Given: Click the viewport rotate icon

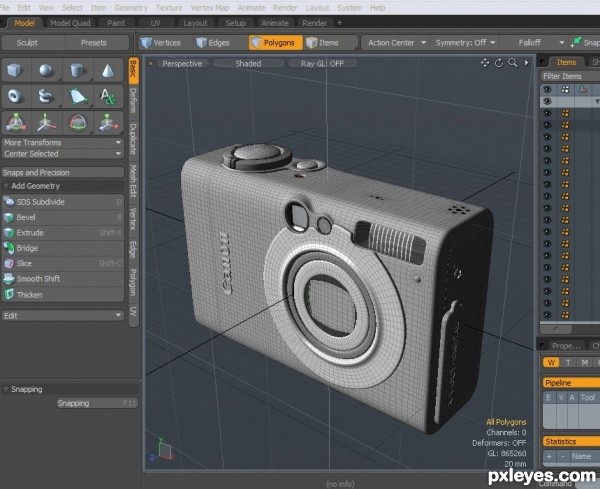Looking at the screenshot, I should click(499, 63).
